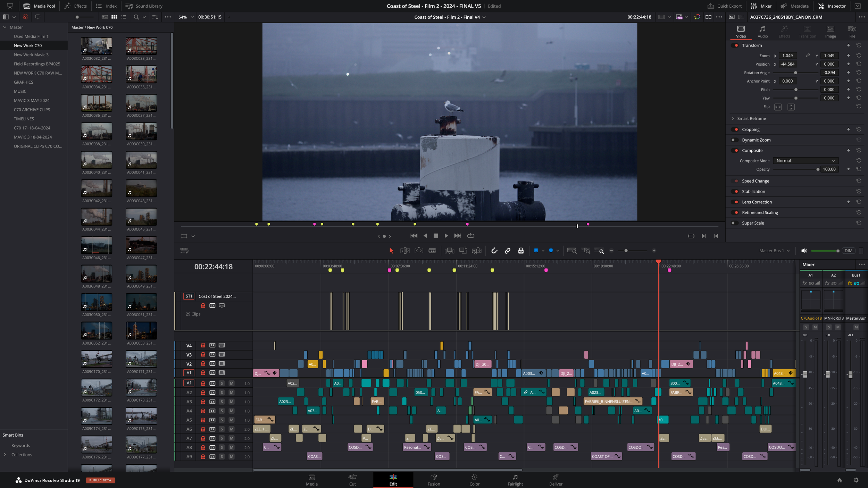Viewport: 868px width, 488px height.
Task: Flip the clip vertically
Action: pyautogui.click(x=791, y=107)
